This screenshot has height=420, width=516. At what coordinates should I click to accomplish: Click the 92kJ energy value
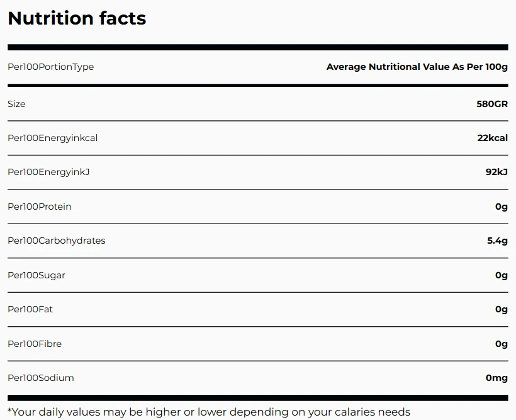[x=496, y=172]
